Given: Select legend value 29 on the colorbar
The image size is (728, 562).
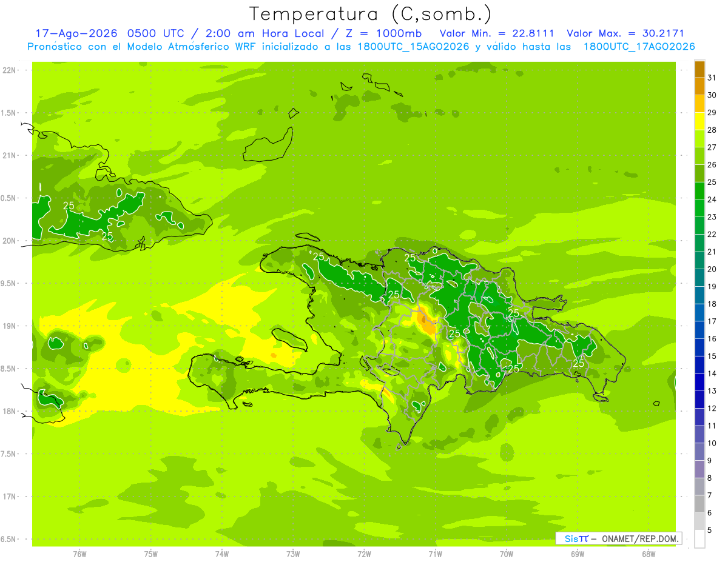Looking at the screenshot, I should tap(712, 112).
